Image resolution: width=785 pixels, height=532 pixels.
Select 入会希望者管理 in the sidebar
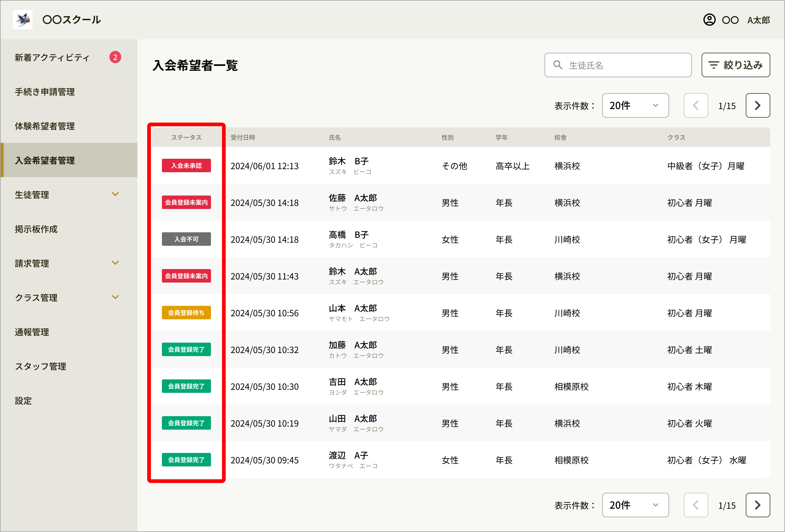pyautogui.click(x=69, y=160)
